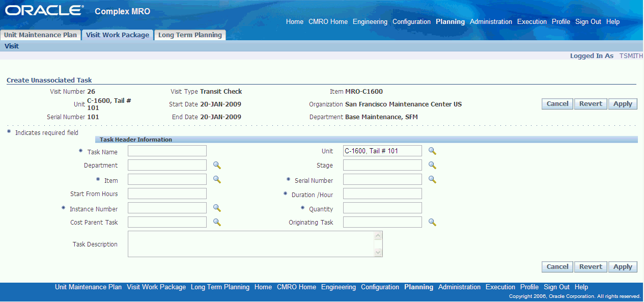Open Unit Maintenance Plan footer link
The image size is (644, 302).
click(89, 287)
